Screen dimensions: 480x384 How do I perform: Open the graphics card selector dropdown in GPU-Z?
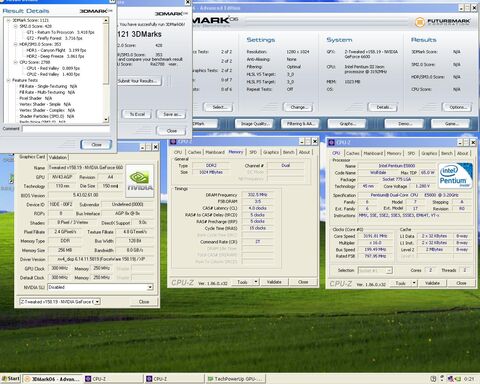[97, 302]
